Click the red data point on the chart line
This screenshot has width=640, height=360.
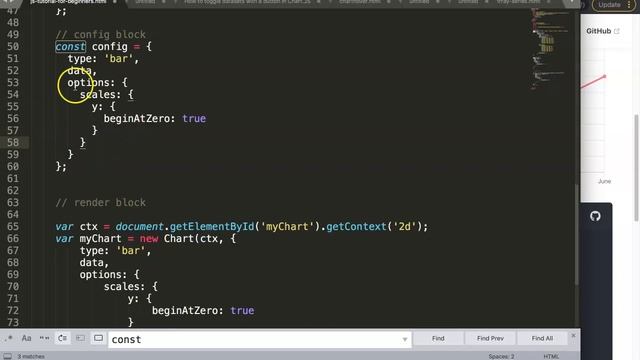pos(604,76)
